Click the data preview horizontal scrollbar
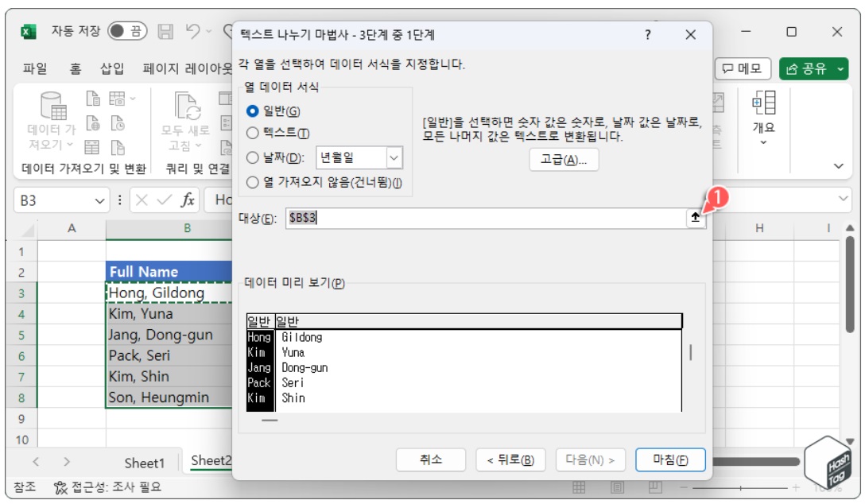The image size is (865, 504). click(270, 421)
